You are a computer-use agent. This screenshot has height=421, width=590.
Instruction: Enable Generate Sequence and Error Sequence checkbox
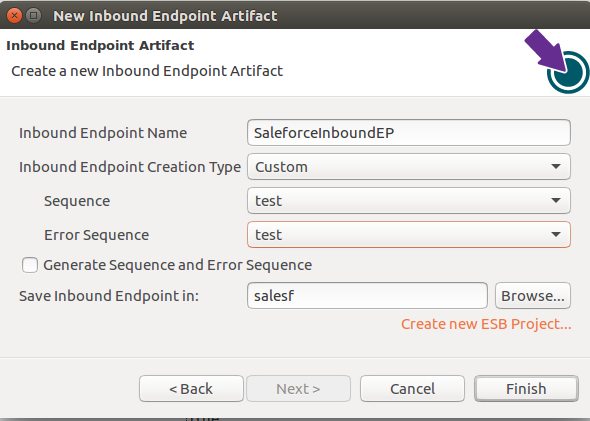click(30, 265)
